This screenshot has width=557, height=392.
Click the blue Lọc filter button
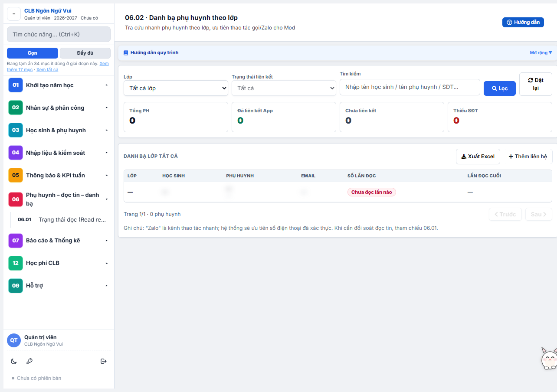500,88
